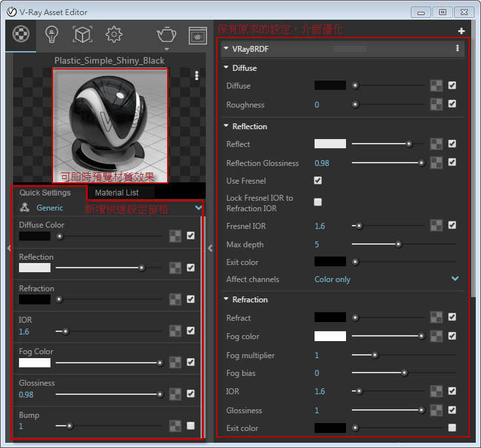This screenshot has width=481, height=448.
Task: Select the Generic preset label
Action: [x=50, y=208]
